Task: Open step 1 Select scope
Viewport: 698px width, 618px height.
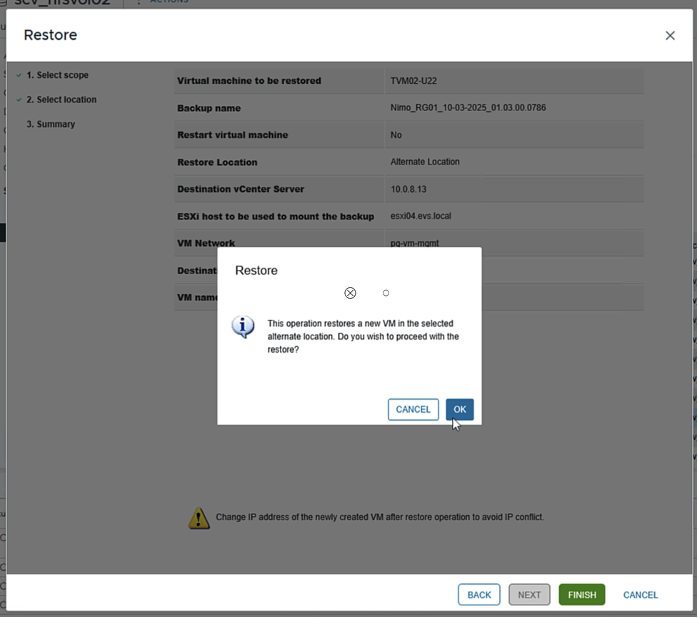Action: [x=57, y=75]
